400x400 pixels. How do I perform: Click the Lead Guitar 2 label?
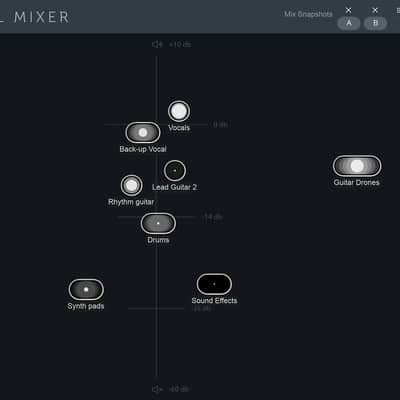coord(174,187)
